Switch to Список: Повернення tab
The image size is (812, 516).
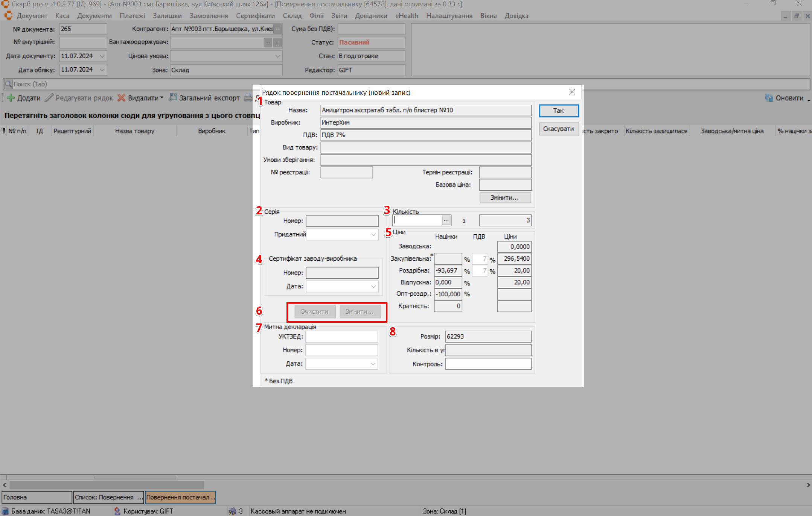click(x=108, y=497)
